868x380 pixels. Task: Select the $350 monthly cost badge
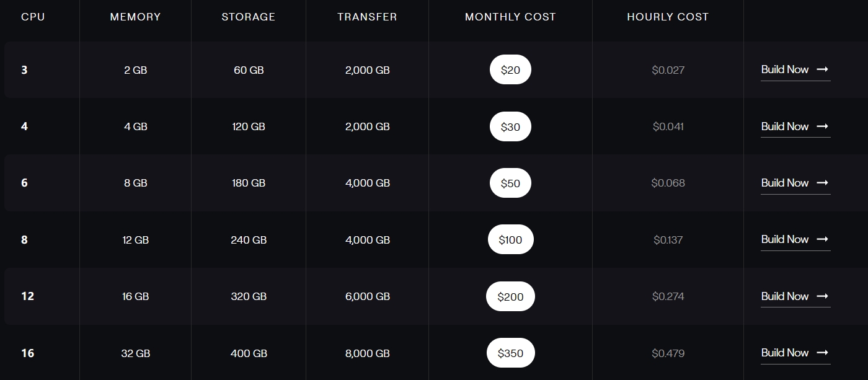tap(510, 353)
